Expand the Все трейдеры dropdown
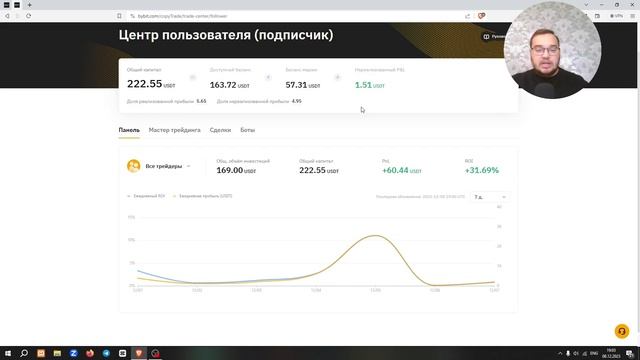Image resolution: width=640 pixels, height=360 pixels. (168, 166)
